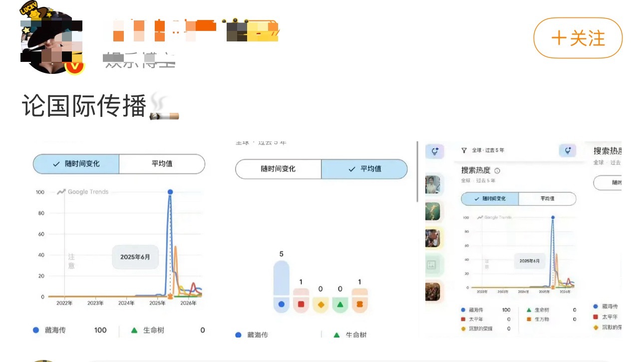Tap the scrollbar beside the bar chart image
Viewport: 644px width, 362px height.
(x=417, y=172)
